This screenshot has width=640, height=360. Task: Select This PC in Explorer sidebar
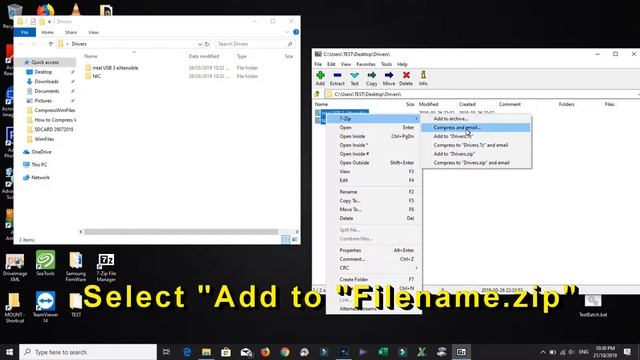(39, 164)
